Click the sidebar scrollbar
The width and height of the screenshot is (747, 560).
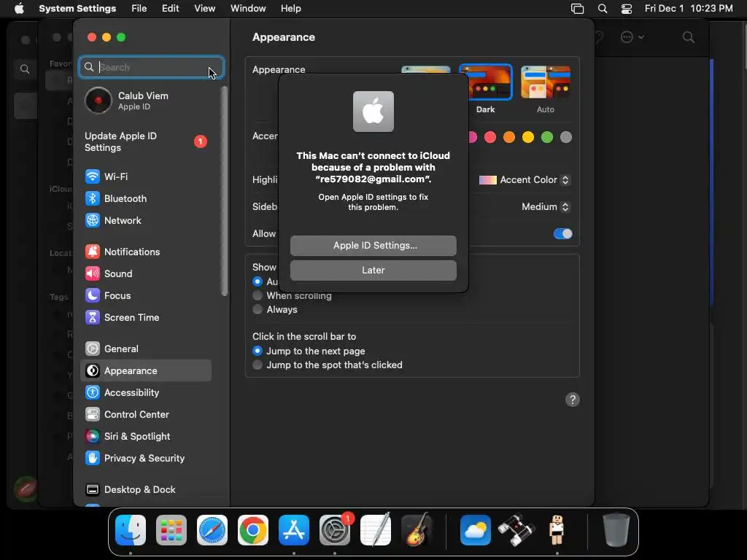coord(225,190)
